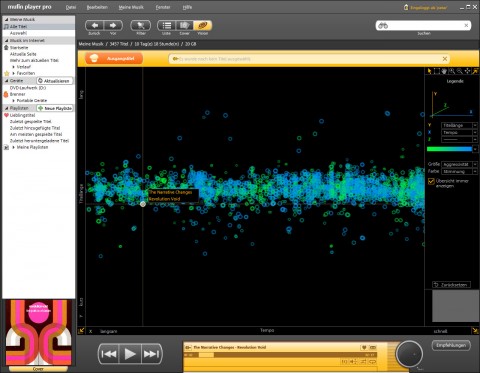Click the playback progress bar
480x373 pixels.
click(x=280, y=355)
